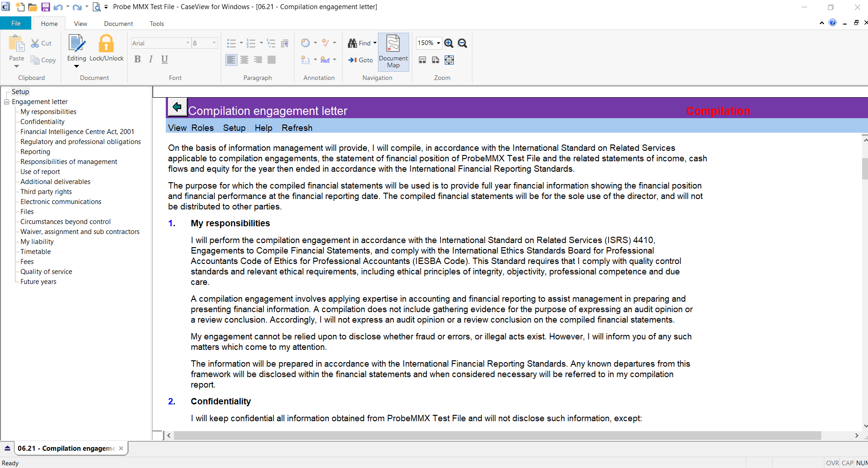Toggle the Document Map pane

click(x=393, y=52)
